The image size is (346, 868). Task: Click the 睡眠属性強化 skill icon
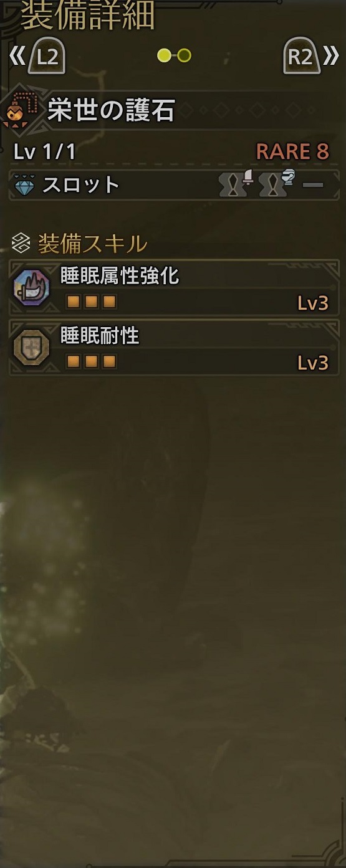pyautogui.click(x=30, y=287)
